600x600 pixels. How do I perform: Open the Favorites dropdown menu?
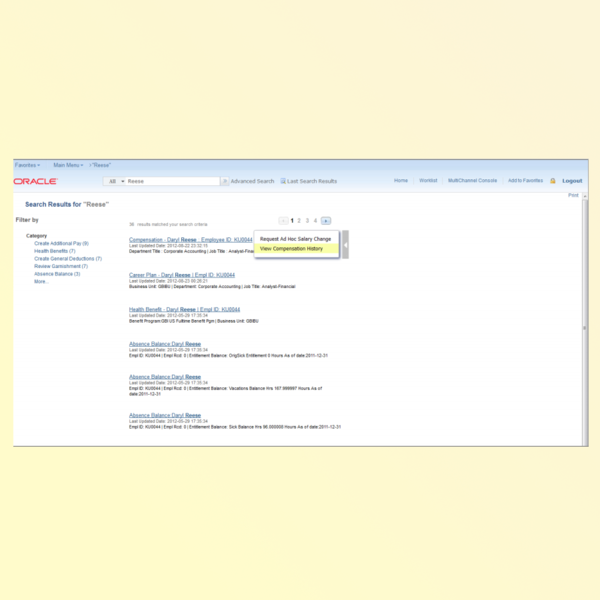[27, 164]
